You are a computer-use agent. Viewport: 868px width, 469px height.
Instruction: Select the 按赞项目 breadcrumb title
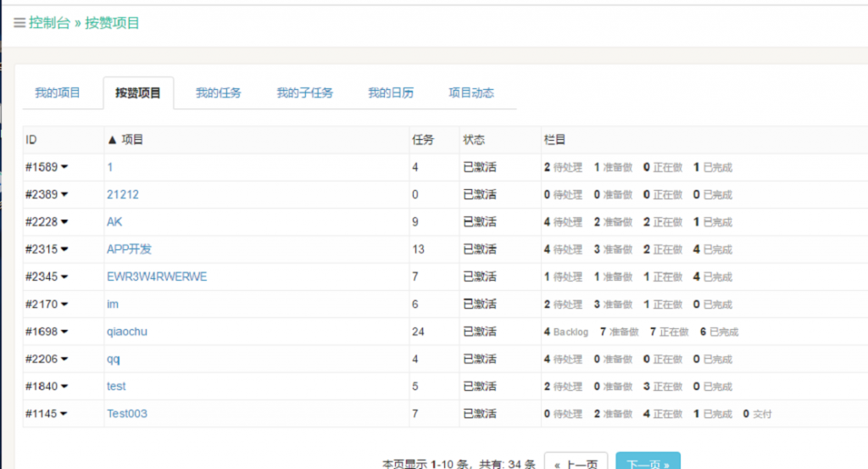tap(112, 23)
